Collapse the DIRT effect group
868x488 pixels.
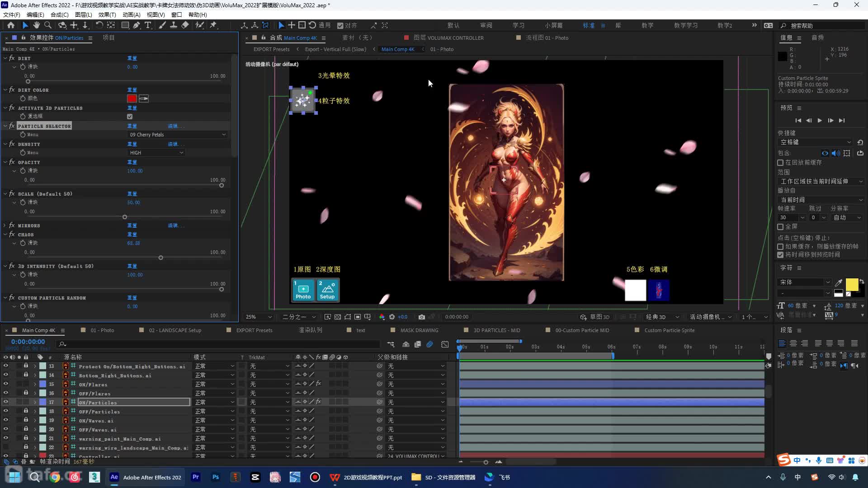point(5,58)
